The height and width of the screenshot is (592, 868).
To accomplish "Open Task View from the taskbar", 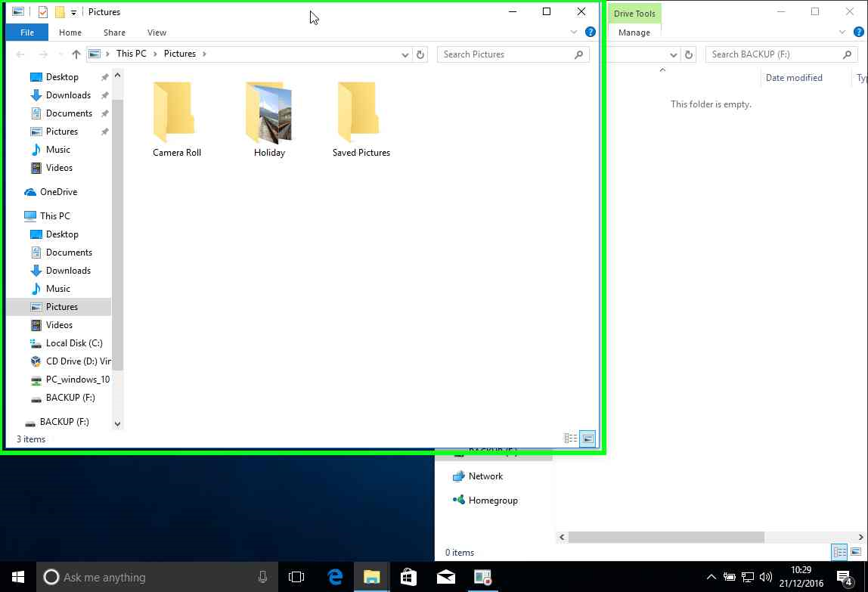I will [296, 577].
